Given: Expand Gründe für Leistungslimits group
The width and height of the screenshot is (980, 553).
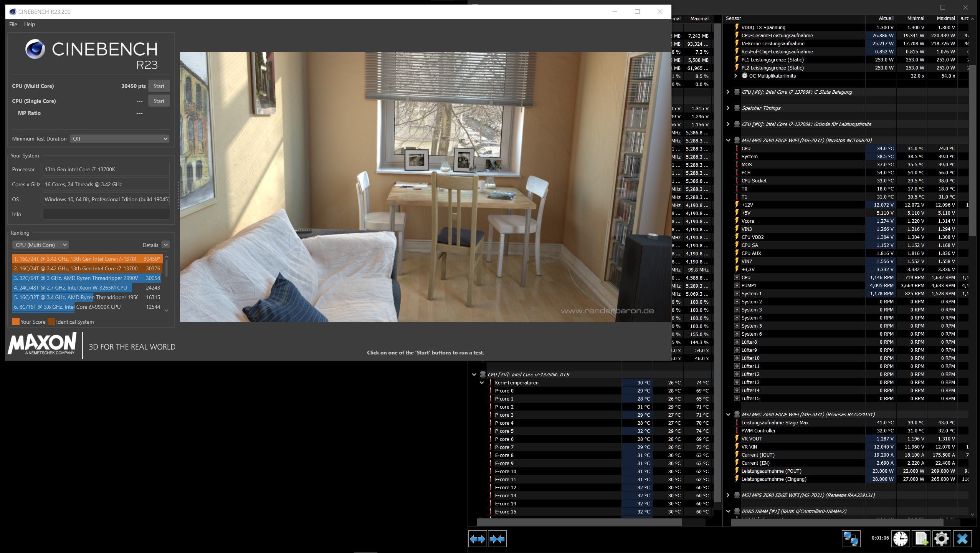Looking at the screenshot, I should [x=728, y=124].
